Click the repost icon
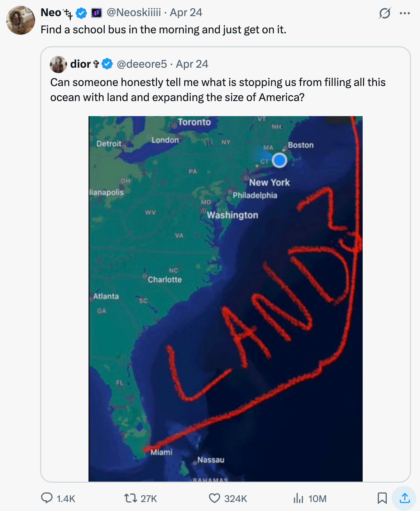This screenshot has height=511, width=420. coord(129,498)
